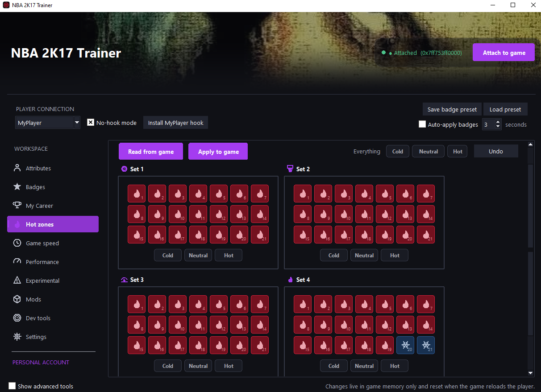Image resolution: width=541 pixels, height=392 pixels.
Task: Open the Mods cube section
Action: coord(53,299)
